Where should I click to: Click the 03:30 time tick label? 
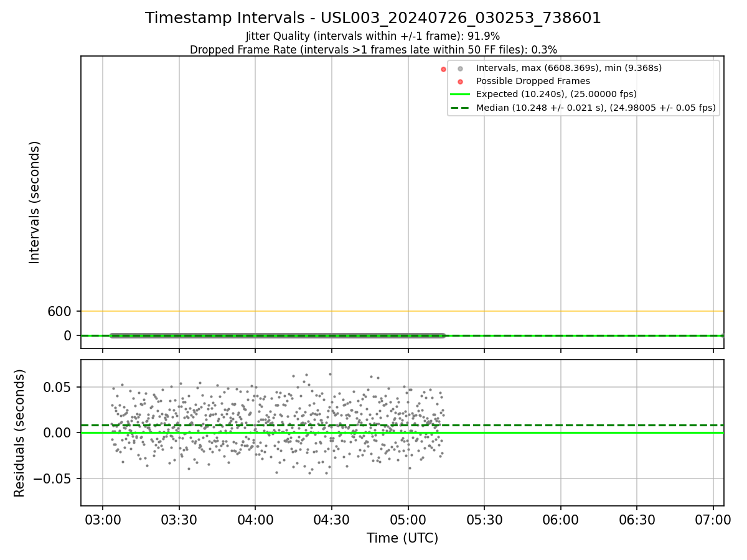179,520
